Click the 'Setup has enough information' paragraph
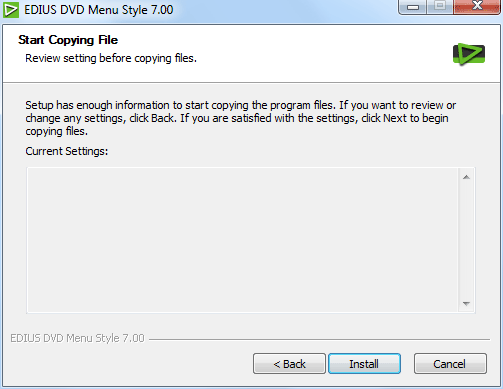The width and height of the screenshot is (503, 389). click(241, 118)
